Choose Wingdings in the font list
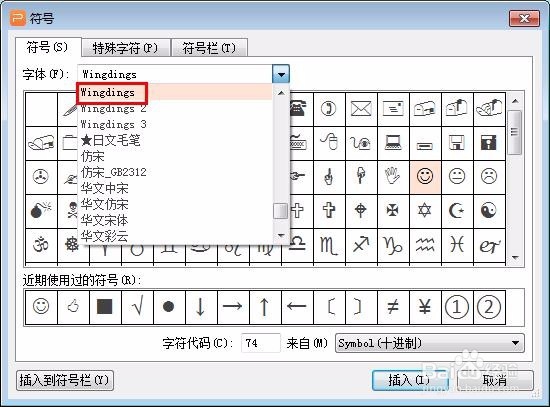Image resolution: width=550 pixels, height=407 pixels. coord(175,93)
